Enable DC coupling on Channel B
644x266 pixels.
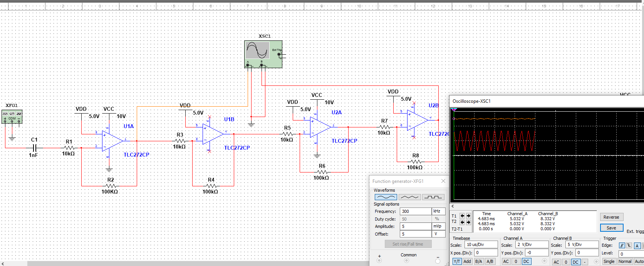[x=575, y=262]
